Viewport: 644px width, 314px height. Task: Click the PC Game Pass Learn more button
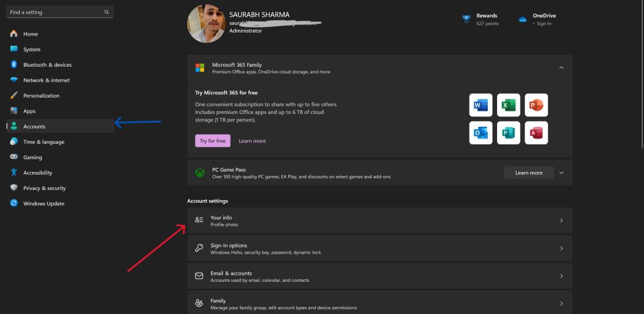coord(529,173)
